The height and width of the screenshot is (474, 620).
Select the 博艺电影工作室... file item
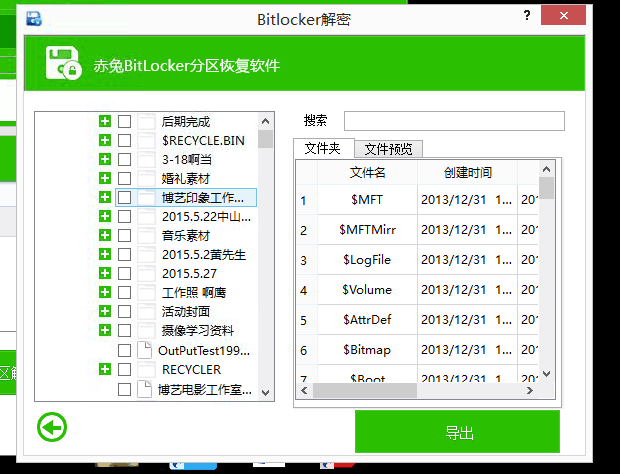coord(204,390)
